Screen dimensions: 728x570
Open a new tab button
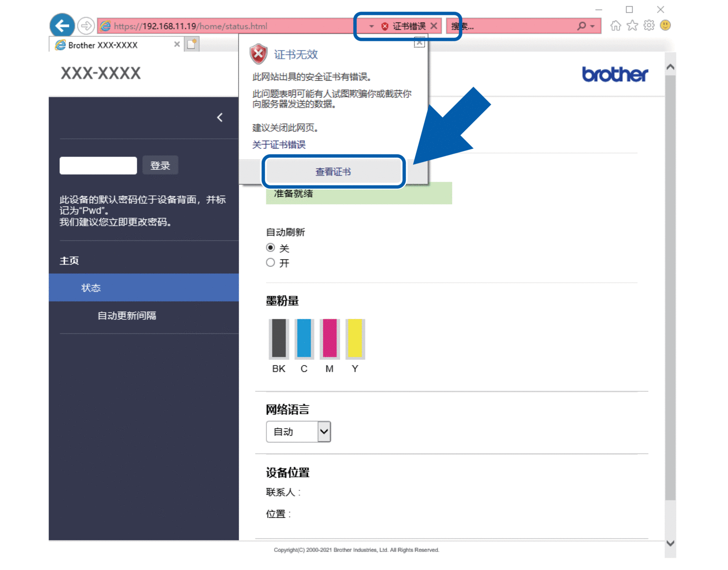(192, 44)
